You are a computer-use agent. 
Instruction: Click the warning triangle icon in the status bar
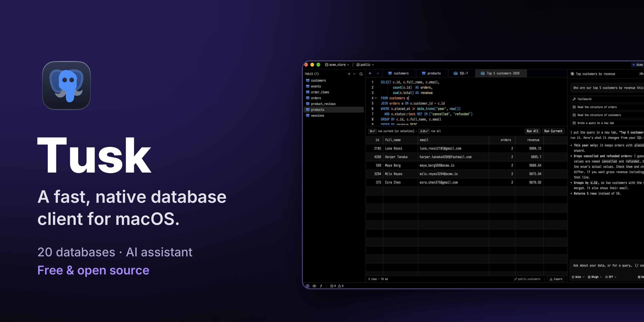339,286
